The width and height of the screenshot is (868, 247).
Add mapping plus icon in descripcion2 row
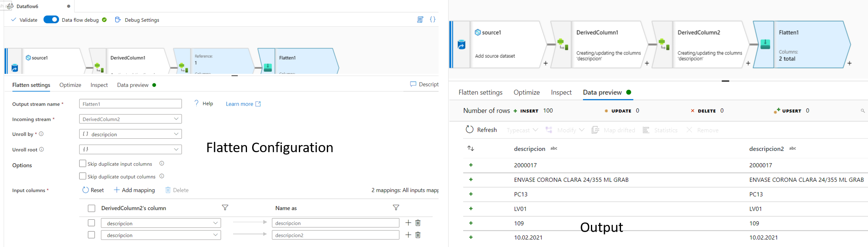(408, 235)
